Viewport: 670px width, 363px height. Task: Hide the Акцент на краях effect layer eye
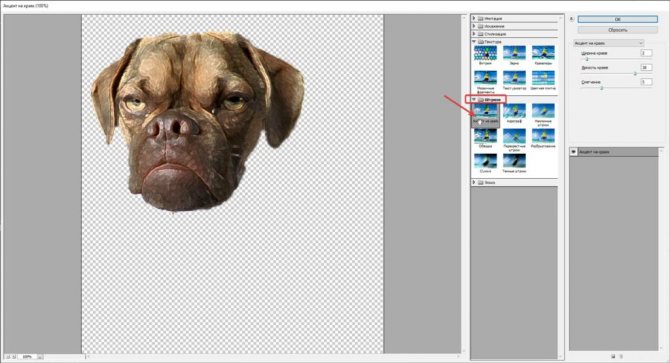(x=573, y=152)
